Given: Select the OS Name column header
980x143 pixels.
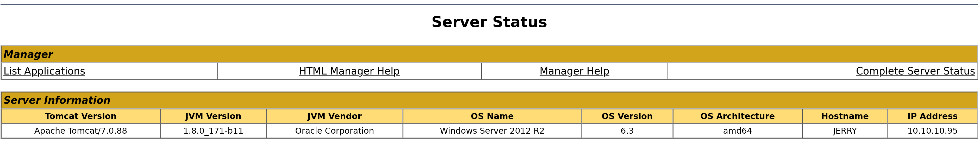Looking at the screenshot, I should click(x=492, y=116).
